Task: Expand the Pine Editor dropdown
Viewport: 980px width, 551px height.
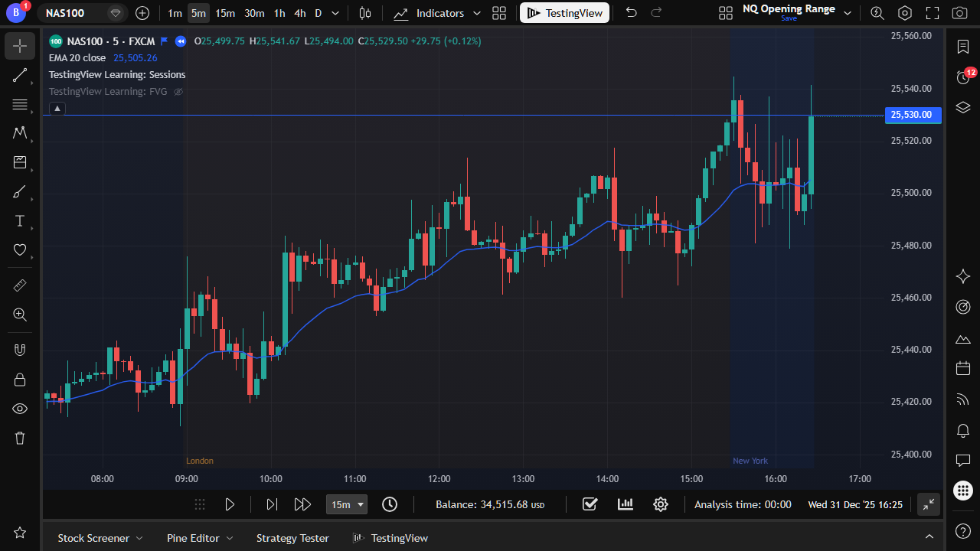Action: 230,538
